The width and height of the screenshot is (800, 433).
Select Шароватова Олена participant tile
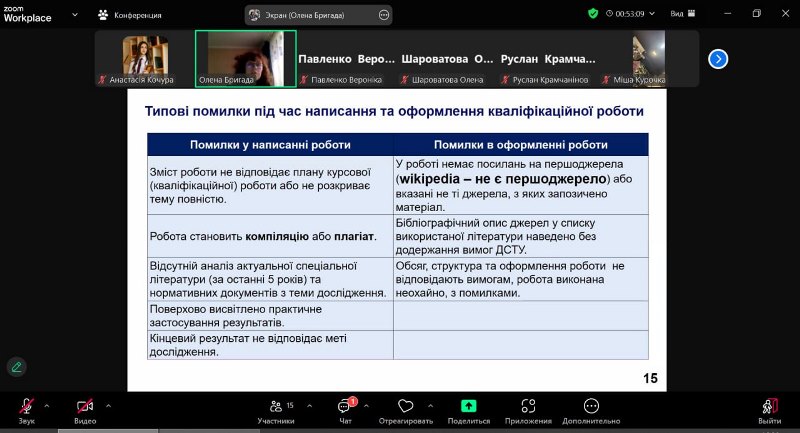click(447, 59)
